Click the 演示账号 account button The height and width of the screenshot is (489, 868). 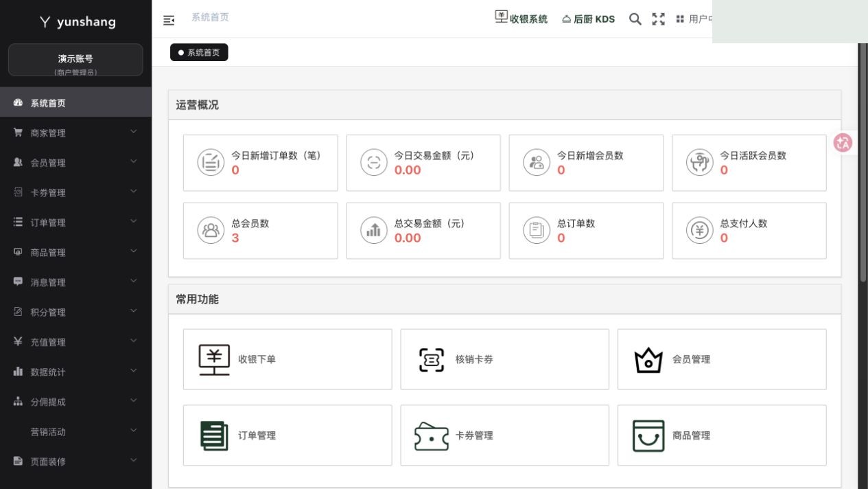coord(75,60)
